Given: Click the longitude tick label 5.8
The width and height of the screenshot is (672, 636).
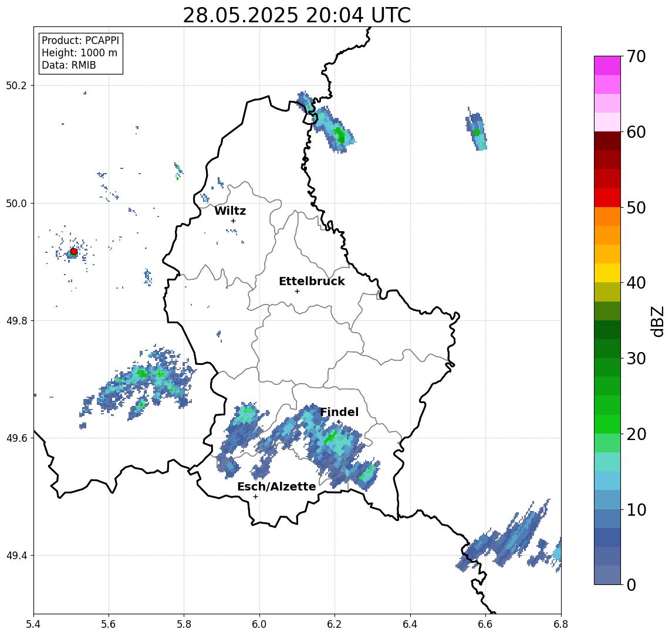Looking at the screenshot, I should (x=184, y=624).
